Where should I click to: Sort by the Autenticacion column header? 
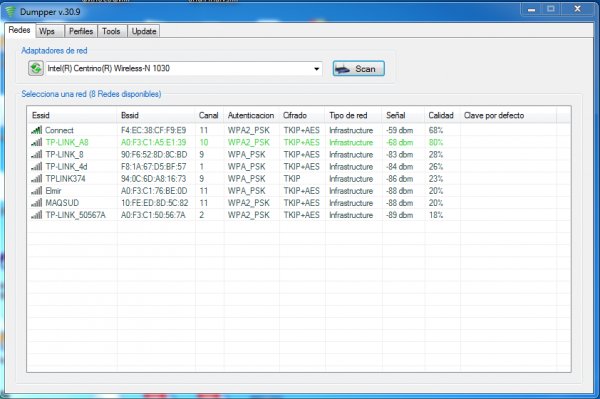click(251, 115)
